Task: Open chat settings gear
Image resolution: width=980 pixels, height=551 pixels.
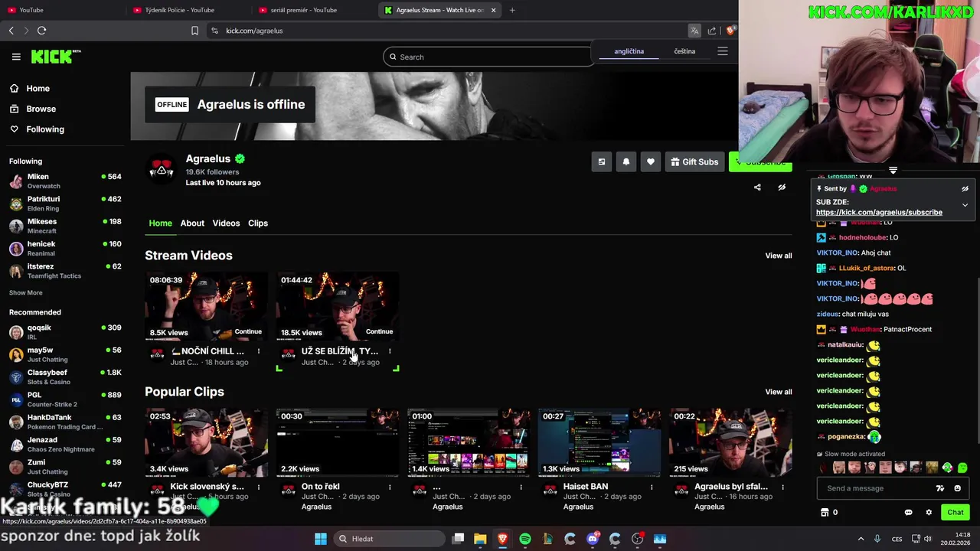Action: point(929,513)
